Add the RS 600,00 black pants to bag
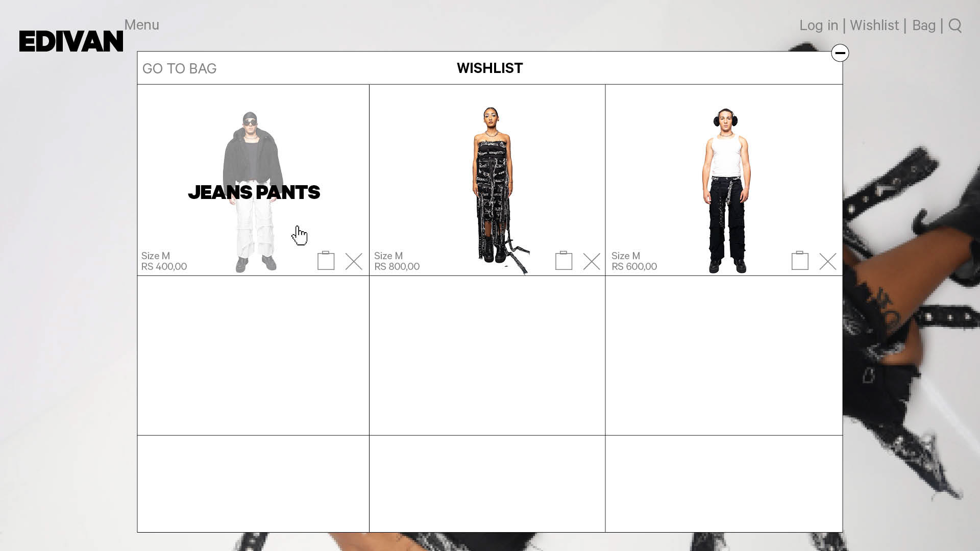This screenshot has width=980, height=551. coord(800,261)
